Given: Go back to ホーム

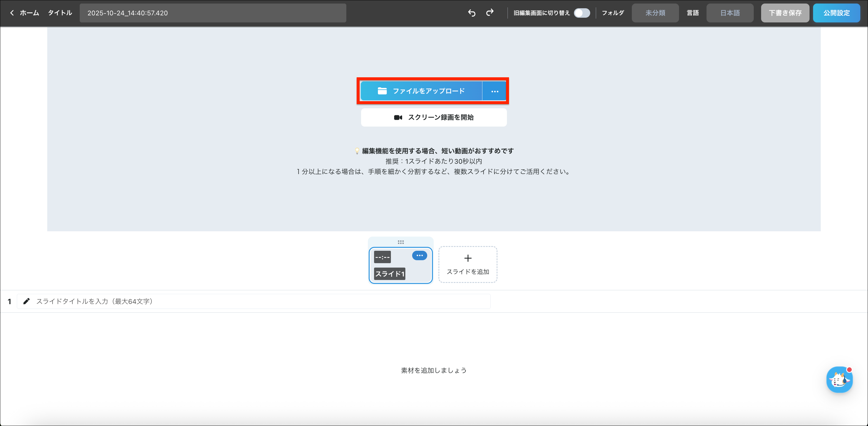Looking at the screenshot, I should click(29, 13).
